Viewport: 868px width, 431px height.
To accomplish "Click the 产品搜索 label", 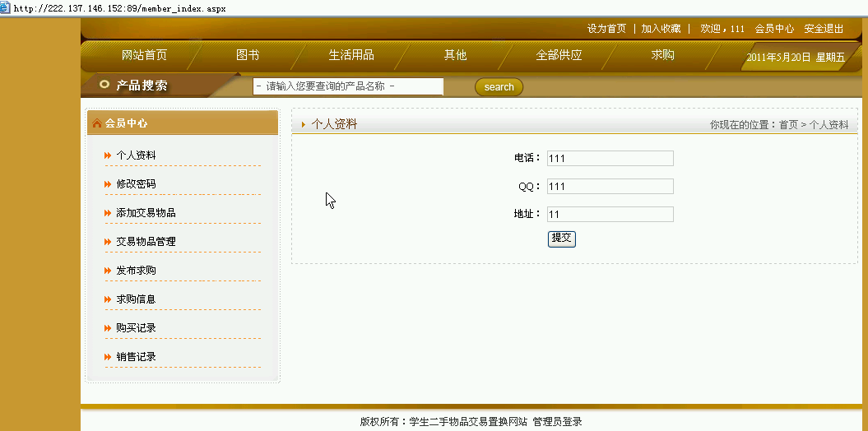I will point(142,86).
